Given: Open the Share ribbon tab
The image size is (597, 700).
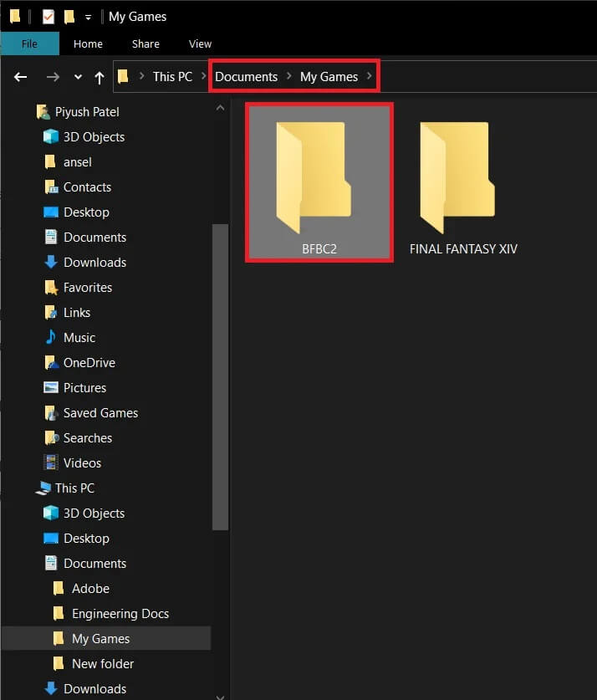Looking at the screenshot, I should click(x=145, y=43).
